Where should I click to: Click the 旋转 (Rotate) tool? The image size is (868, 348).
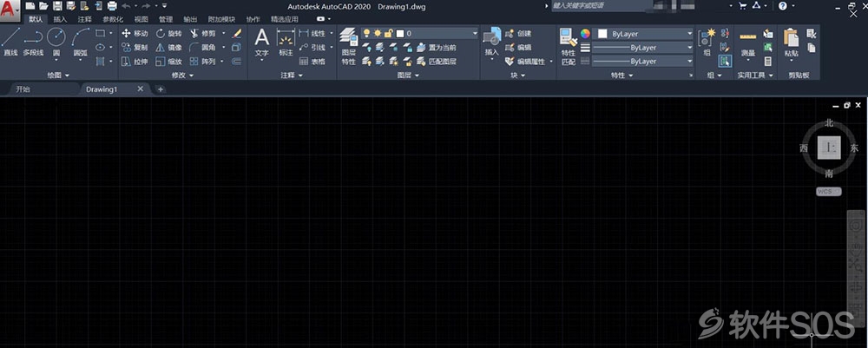pyautogui.click(x=168, y=33)
